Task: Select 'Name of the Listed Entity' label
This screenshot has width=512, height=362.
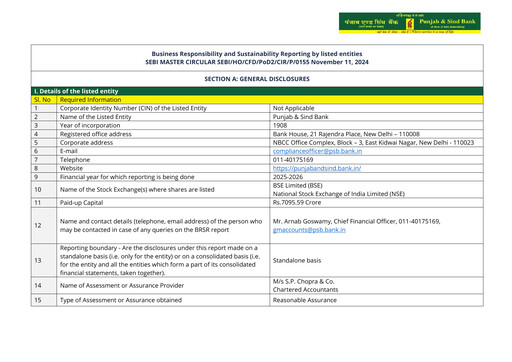Action: 95,117
